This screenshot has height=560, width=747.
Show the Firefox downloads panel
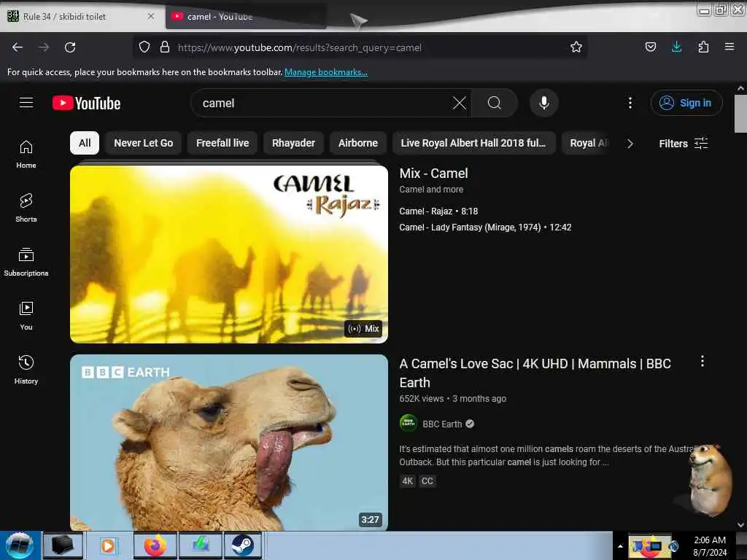click(676, 47)
